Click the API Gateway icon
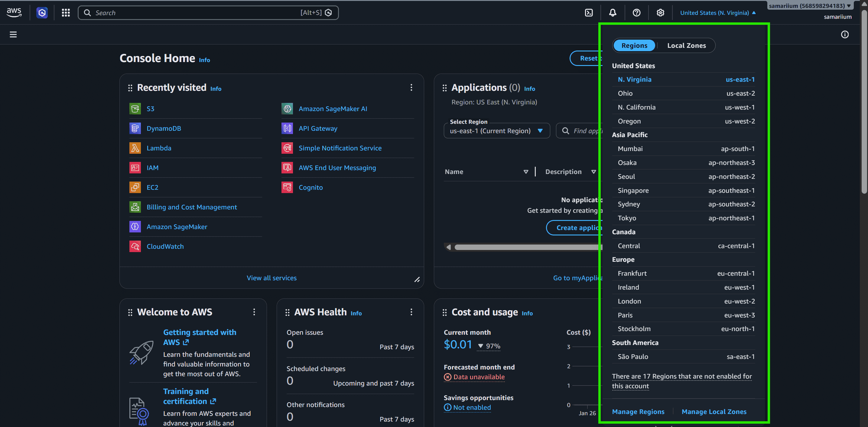 click(x=287, y=128)
